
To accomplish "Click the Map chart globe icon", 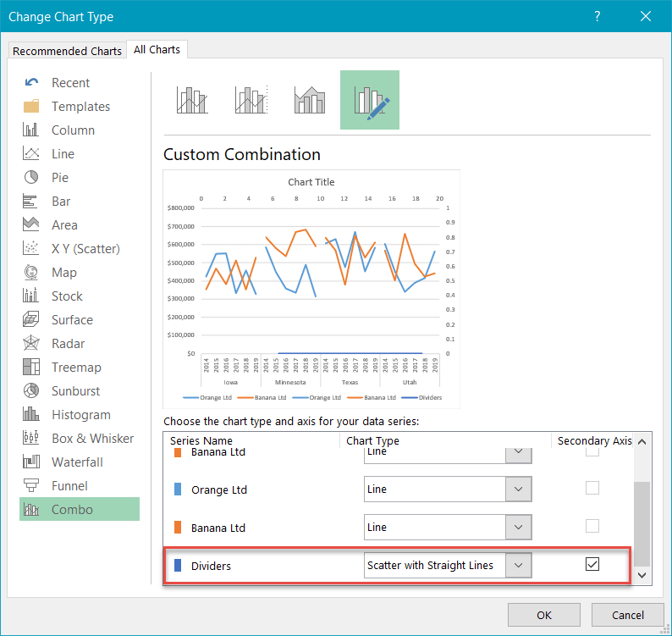I will pos(30,272).
